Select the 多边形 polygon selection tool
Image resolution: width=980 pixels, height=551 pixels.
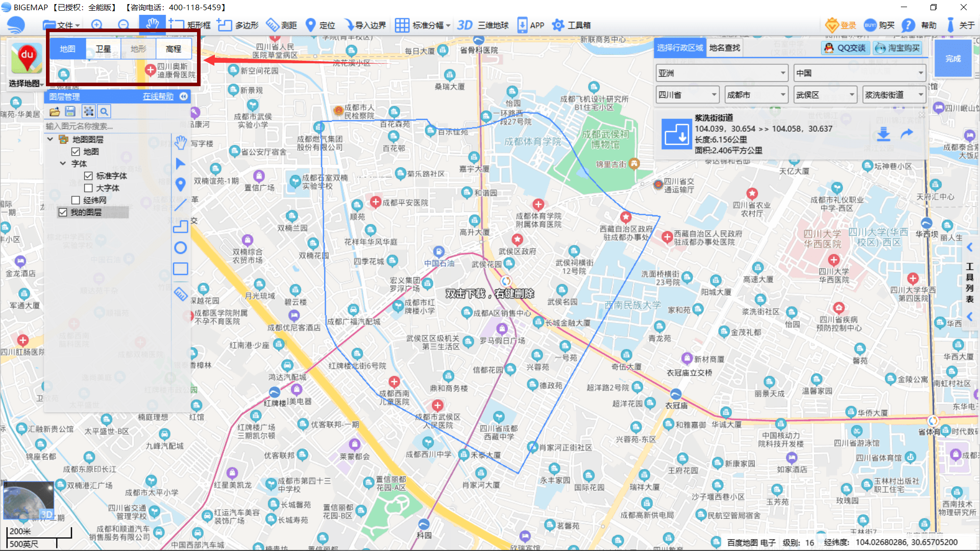(238, 25)
